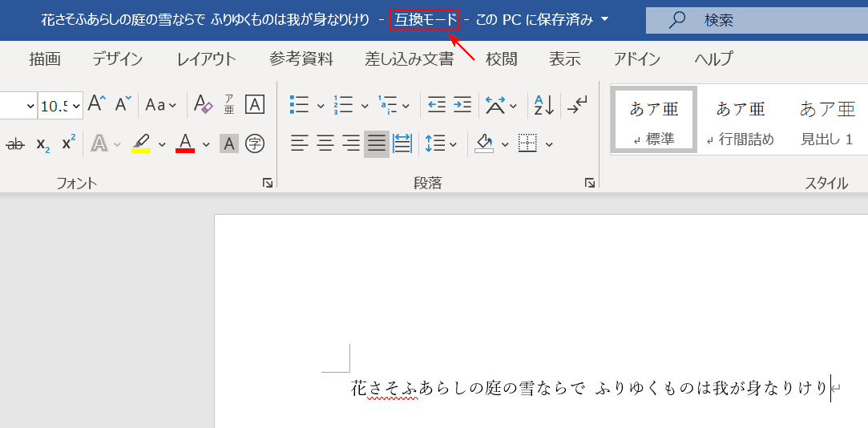Viewport: 868px width, 428px height.
Task: Increase font size with the grow button
Action: pyautogui.click(x=97, y=104)
